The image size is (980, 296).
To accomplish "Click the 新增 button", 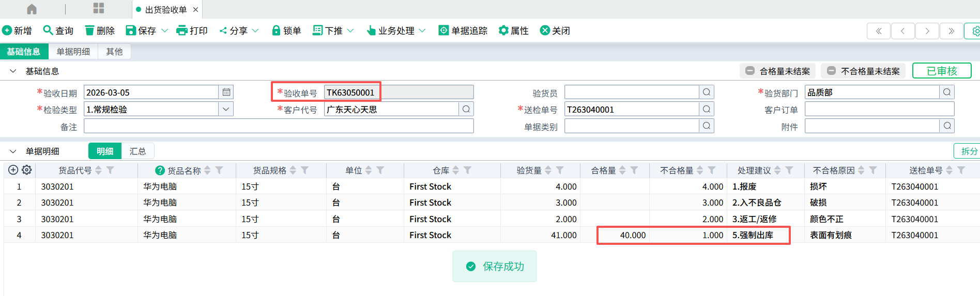I will 17,30.
